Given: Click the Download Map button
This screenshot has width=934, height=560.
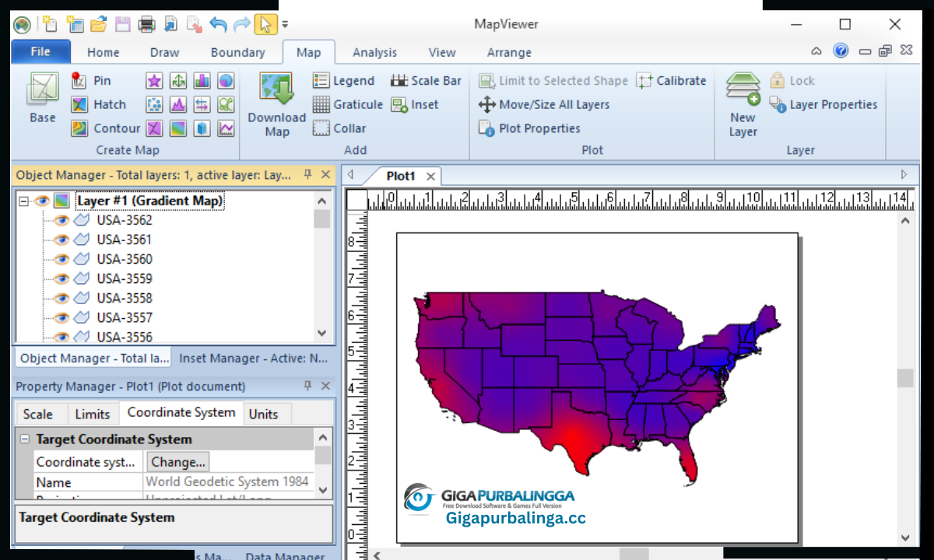Looking at the screenshot, I should point(277,105).
